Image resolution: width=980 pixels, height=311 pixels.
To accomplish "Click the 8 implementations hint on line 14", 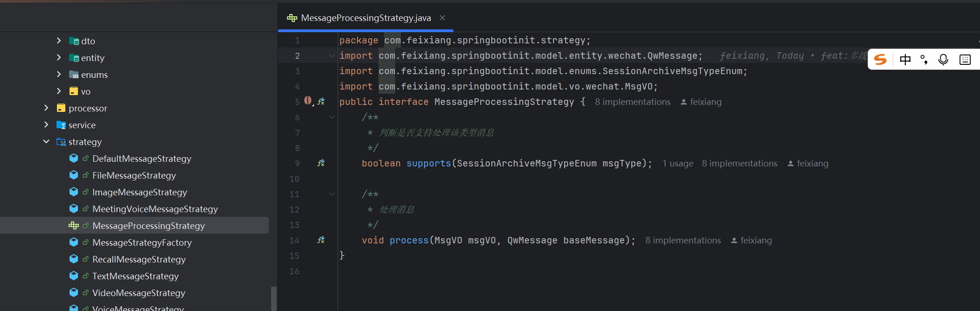I will point(683,240).
